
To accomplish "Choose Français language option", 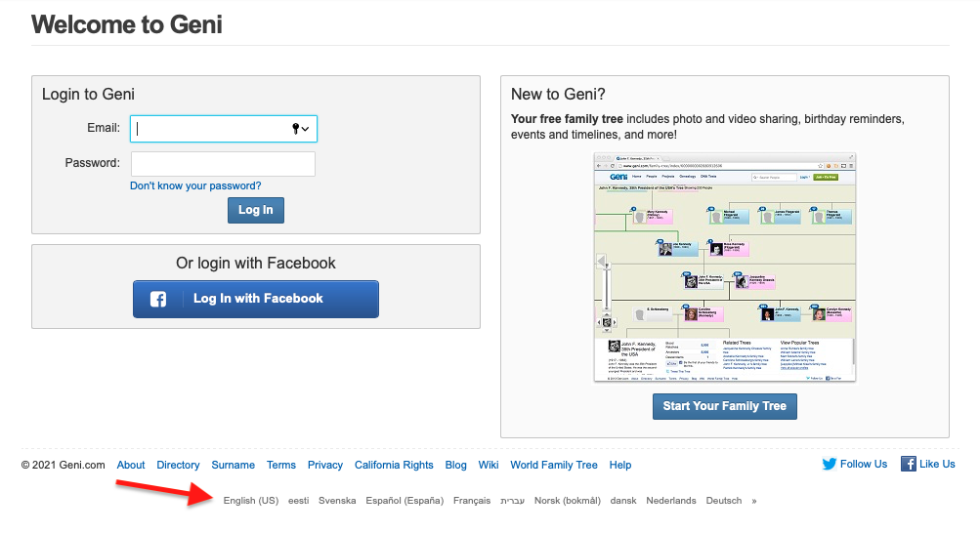I will [472, 501].
